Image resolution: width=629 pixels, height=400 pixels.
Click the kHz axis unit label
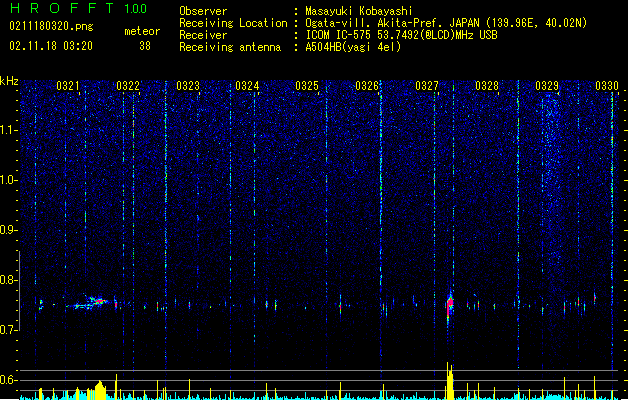pyautogui.click(x=9, y=81)
